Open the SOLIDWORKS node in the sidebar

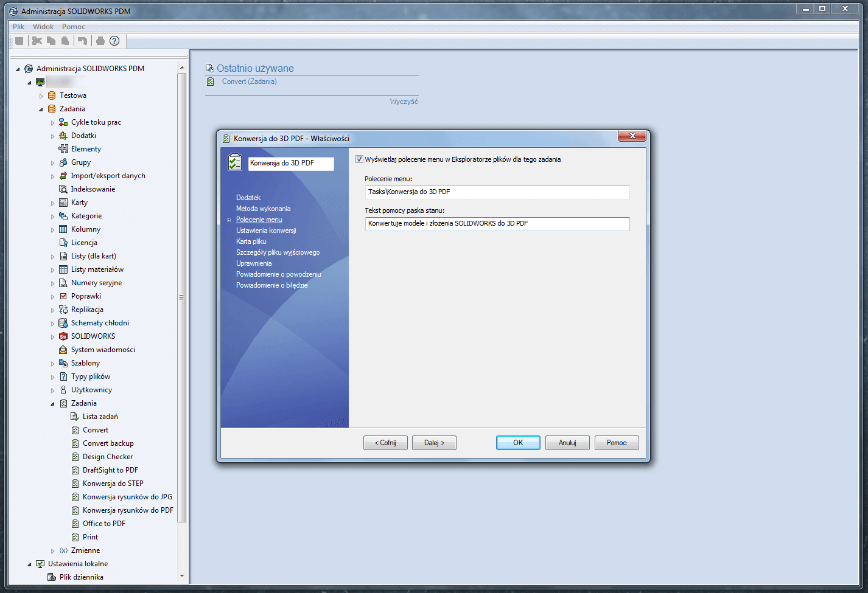93,336
